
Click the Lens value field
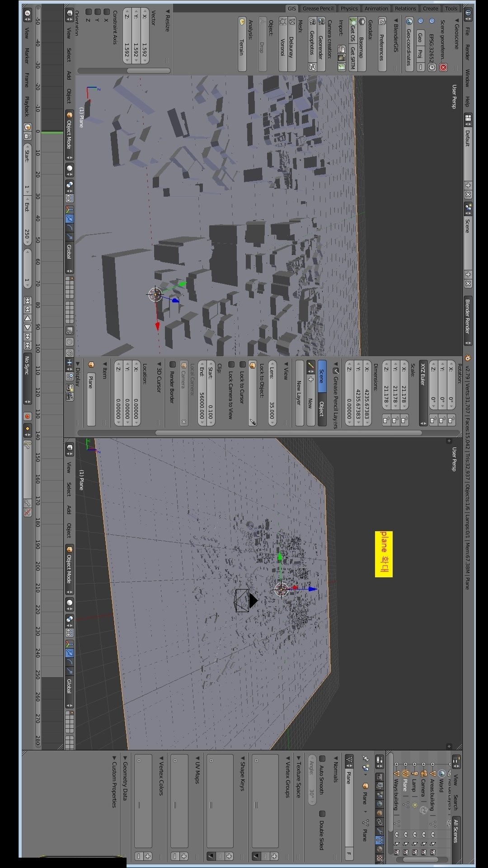[x=272, y=393]
